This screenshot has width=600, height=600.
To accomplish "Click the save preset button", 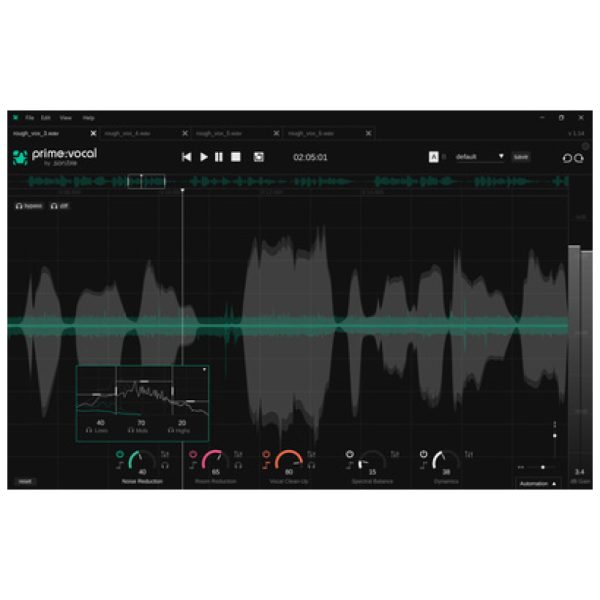I will pyautogui.click(x=520, y=157).
